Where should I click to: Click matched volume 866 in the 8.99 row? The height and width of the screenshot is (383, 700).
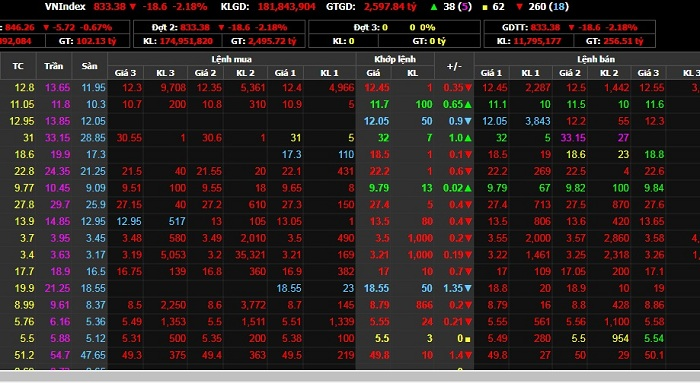click(x=424, y=305)
